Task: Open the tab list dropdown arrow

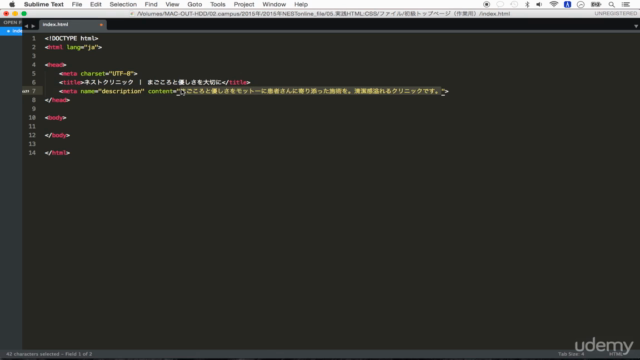Action: point(636,26)
